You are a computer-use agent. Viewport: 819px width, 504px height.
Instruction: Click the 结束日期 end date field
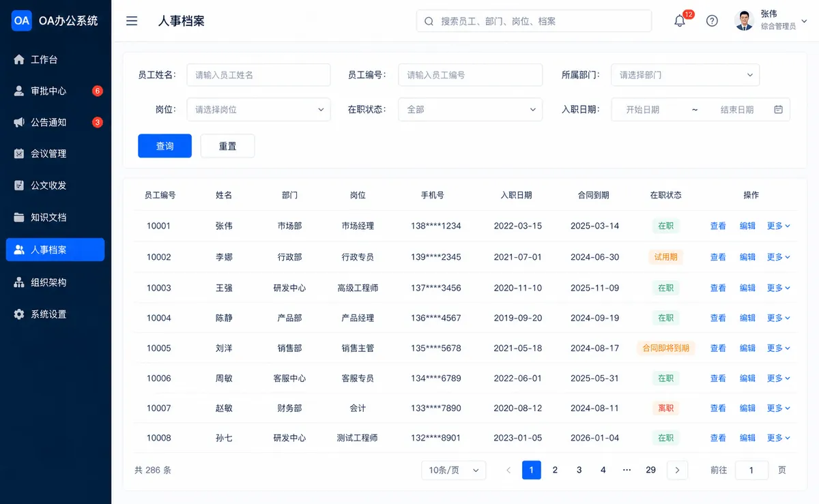pos(737,109)
